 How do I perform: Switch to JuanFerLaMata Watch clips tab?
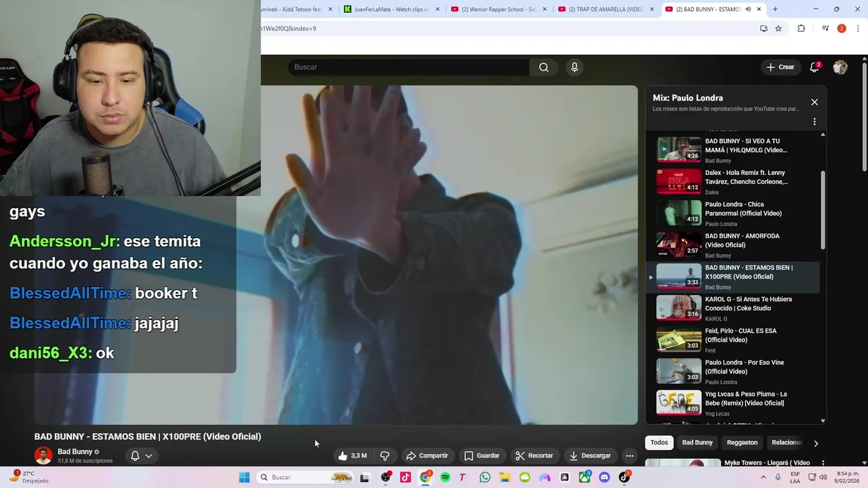(x=391, y=9)
